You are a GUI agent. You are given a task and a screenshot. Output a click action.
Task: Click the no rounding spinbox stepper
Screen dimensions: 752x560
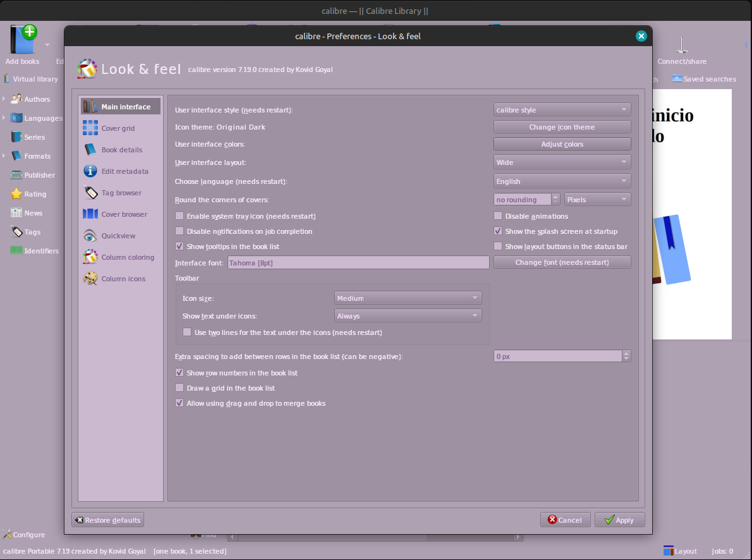point(555,199)
